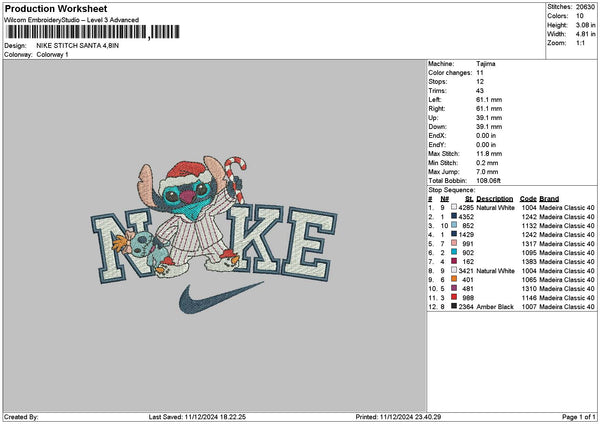600x424 pixels.
Task: Click the Up value 39.1 mm
Action: [489, 118]
